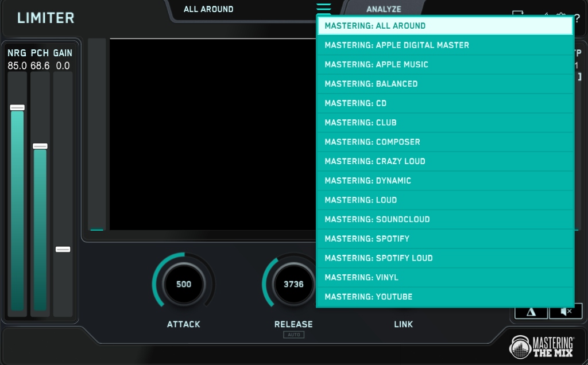This screenshot has width=588, height=365.
Task: Click the GAIN slider handle
Action: pyautogui.click(x=63, y=249)
